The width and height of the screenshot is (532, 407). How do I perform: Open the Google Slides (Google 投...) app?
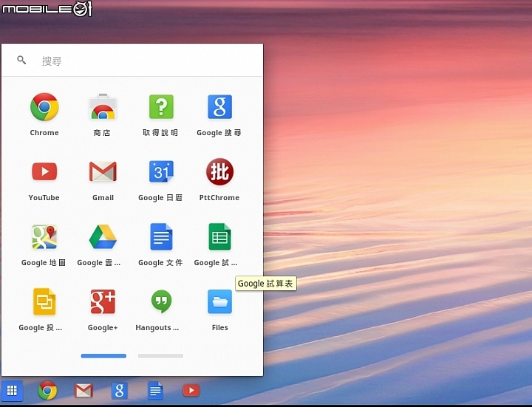44,301
